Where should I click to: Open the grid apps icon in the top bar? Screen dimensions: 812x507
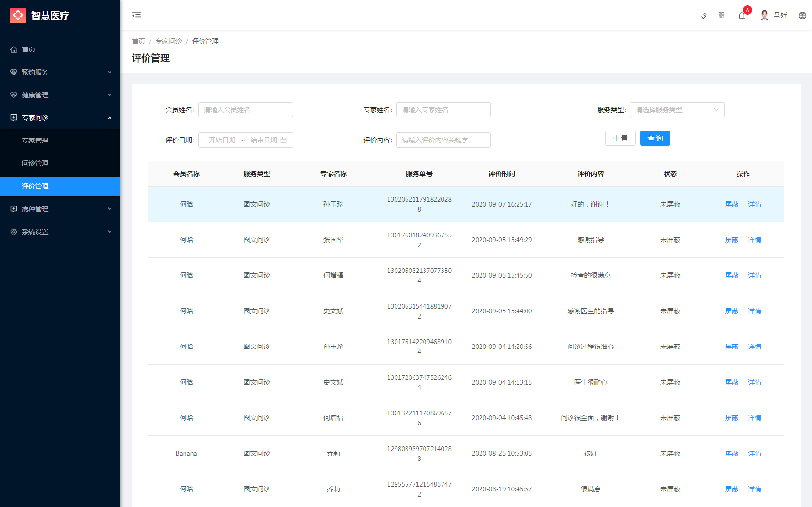click(x=721, y=15)
